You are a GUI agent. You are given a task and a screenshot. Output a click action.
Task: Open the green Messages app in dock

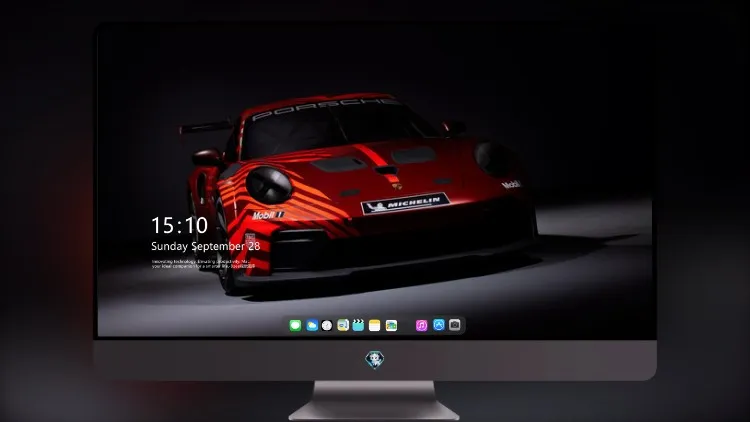point(295,325)
